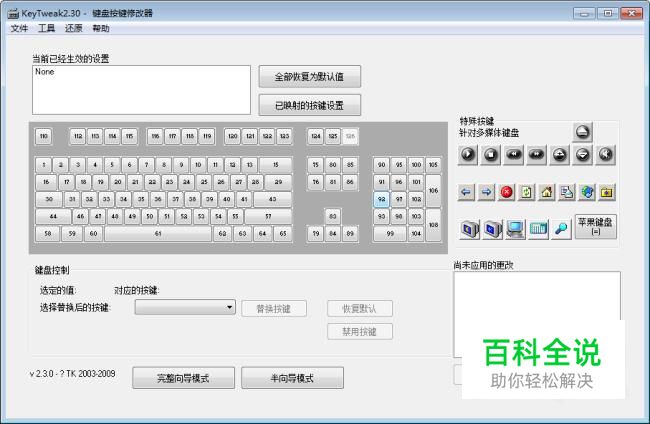This screenshot has height=424, width=650.
Task: Open the 文件 menu
Action: coord(19,28)
